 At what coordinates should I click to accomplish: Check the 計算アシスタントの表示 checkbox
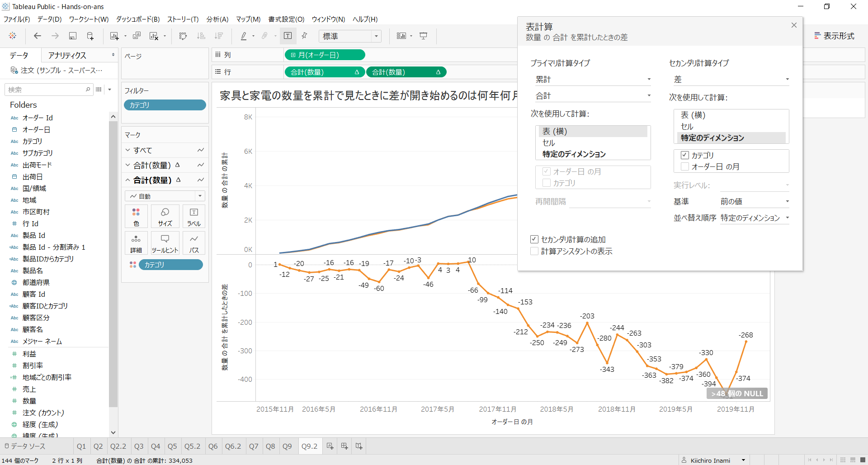coord(534,251)
